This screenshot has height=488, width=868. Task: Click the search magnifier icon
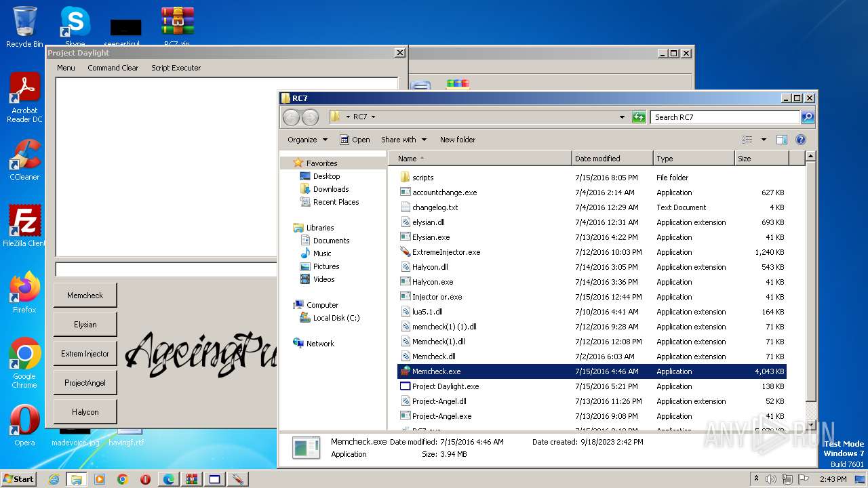click(807, 117)
